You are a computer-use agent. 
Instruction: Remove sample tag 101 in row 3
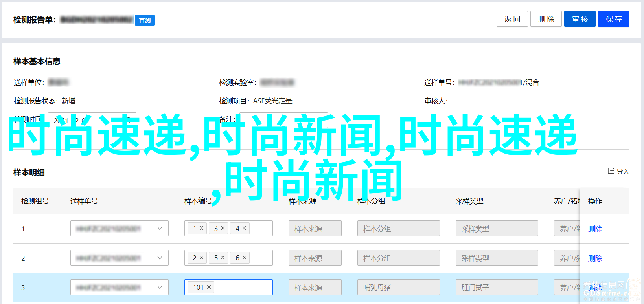209,287
